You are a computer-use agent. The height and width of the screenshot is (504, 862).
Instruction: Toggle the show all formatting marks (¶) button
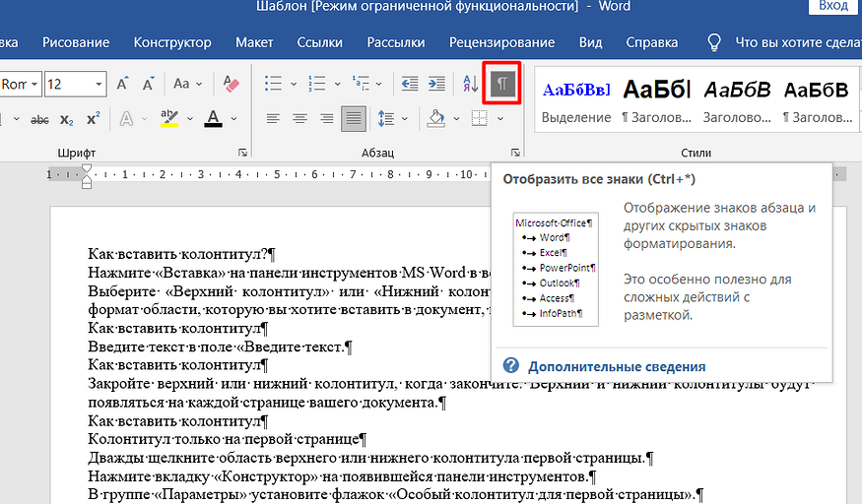coord(502,84)
